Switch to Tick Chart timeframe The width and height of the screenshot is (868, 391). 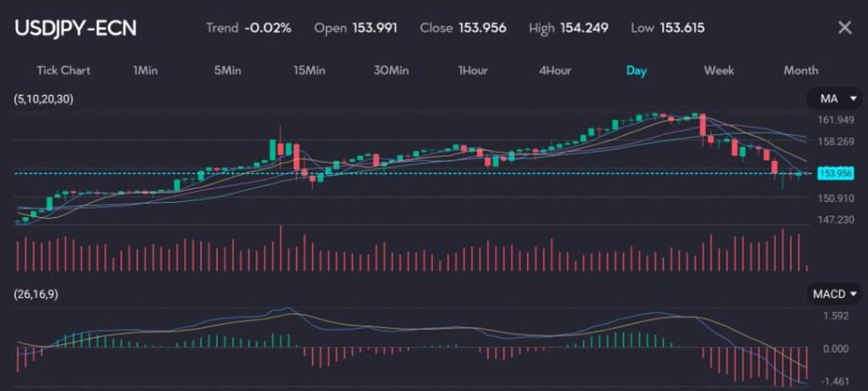click(64, 70)
